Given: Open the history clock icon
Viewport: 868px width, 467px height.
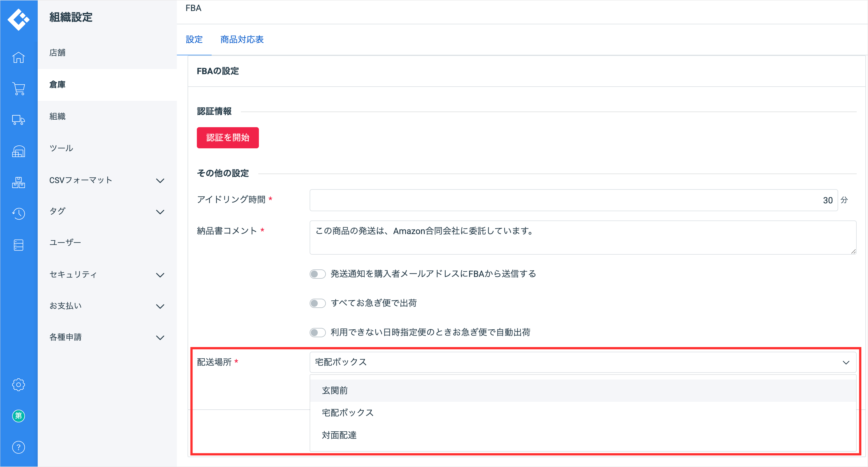Looking at the screenshot, I should click(x=19, y=214).
